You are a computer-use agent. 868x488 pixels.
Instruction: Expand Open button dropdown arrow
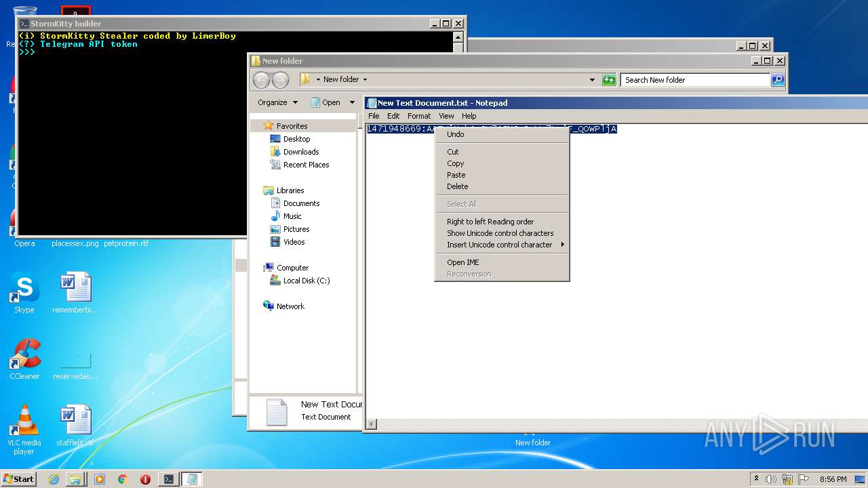point(352,102)
